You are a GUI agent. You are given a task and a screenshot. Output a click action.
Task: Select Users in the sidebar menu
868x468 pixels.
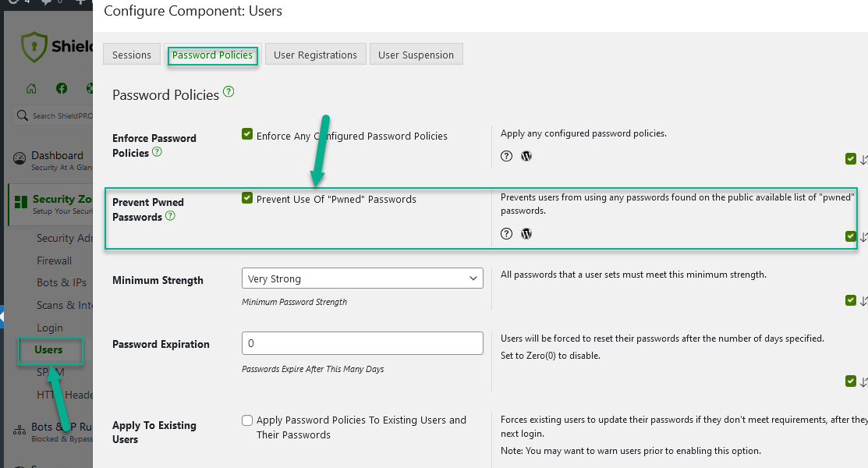coord(50,350)
